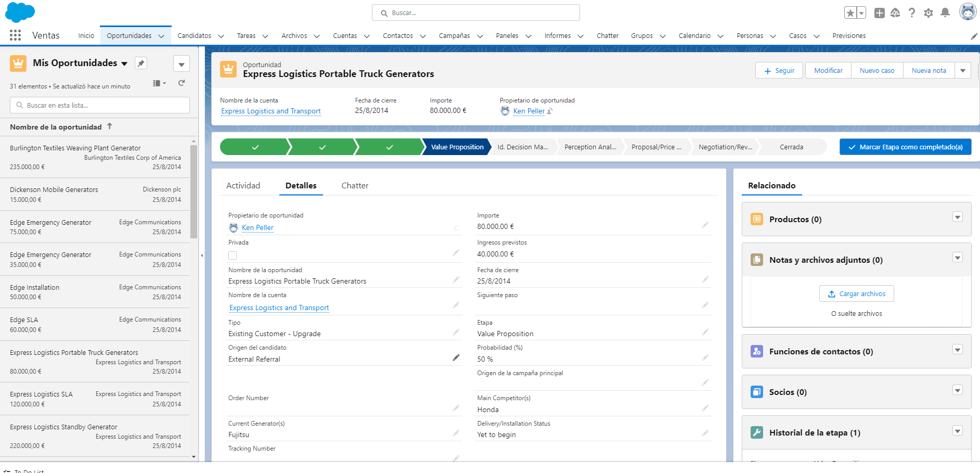This screenshot has height=473, width=980.
Task: Click Marcar Etapa como completado(a) button
Action: (905, 147)
